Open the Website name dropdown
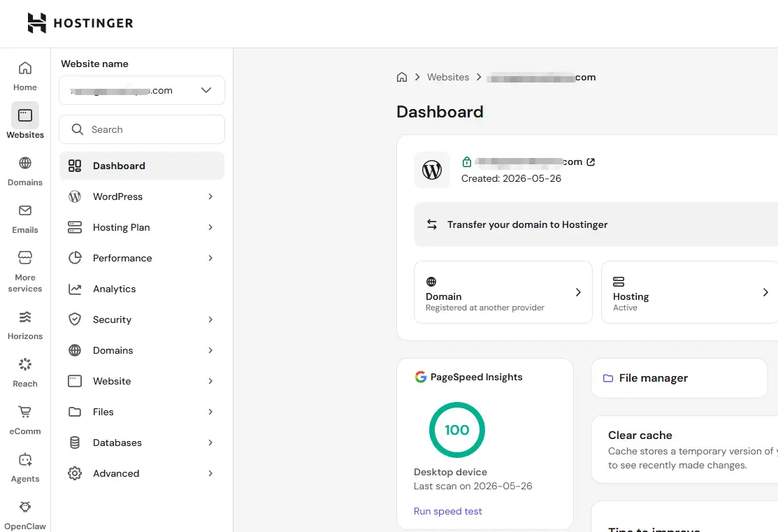 pos(142,90)
